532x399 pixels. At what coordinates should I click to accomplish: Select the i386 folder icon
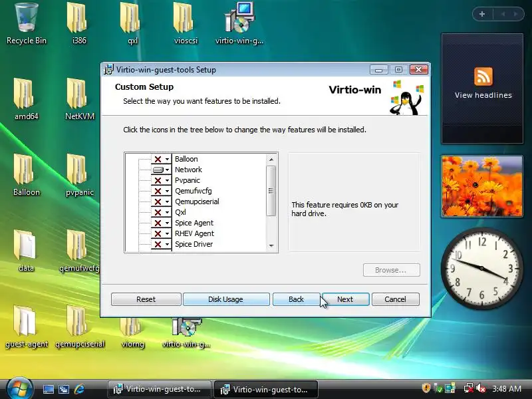point(79,24)
